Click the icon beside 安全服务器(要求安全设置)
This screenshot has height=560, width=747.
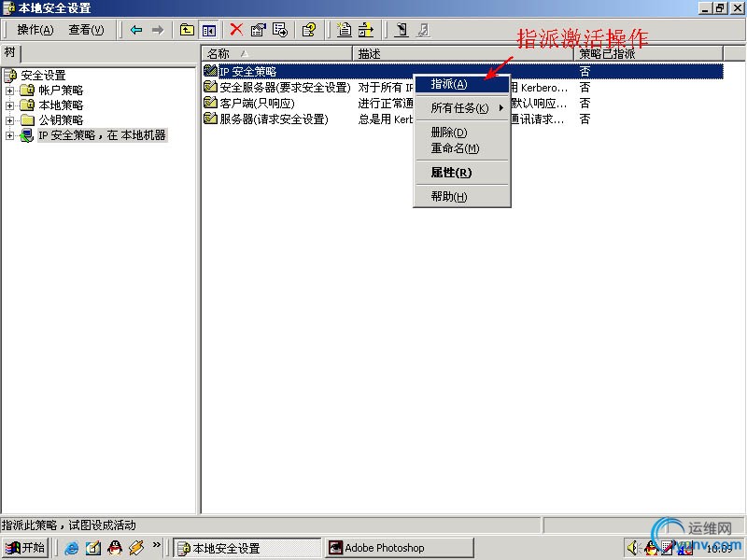coord(210,87)
